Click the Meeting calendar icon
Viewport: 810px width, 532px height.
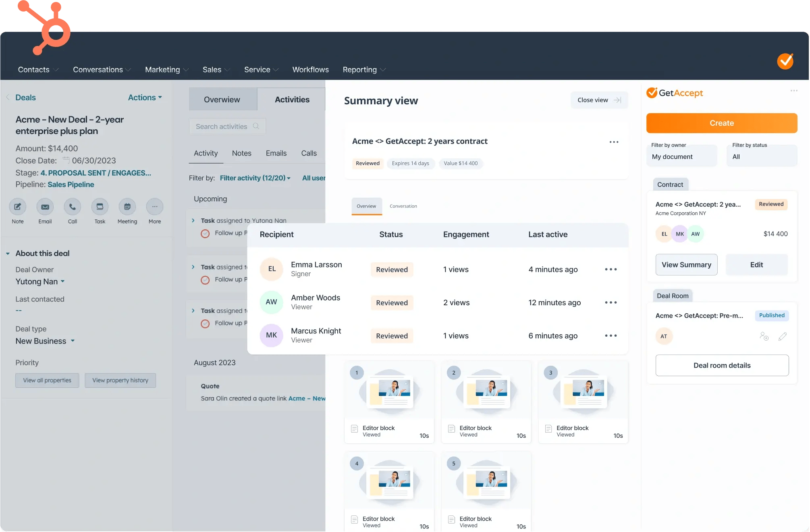coord(127,207)
